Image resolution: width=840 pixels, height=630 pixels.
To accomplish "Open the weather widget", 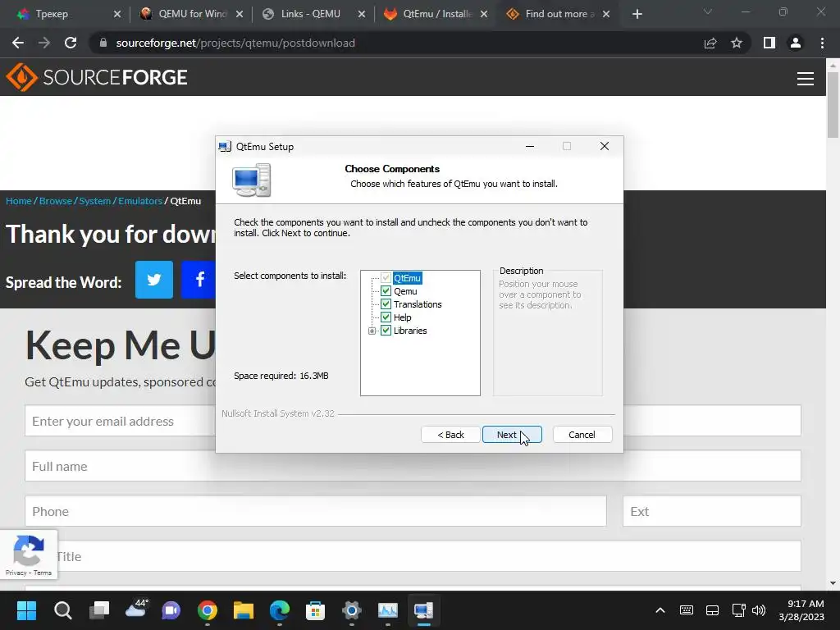I will tap(135, 610).
